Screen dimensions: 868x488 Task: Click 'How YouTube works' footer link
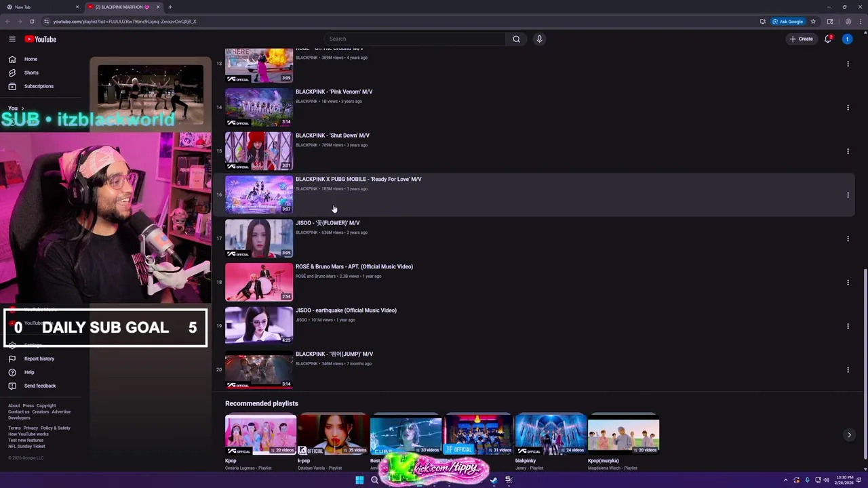click(28, 434)
